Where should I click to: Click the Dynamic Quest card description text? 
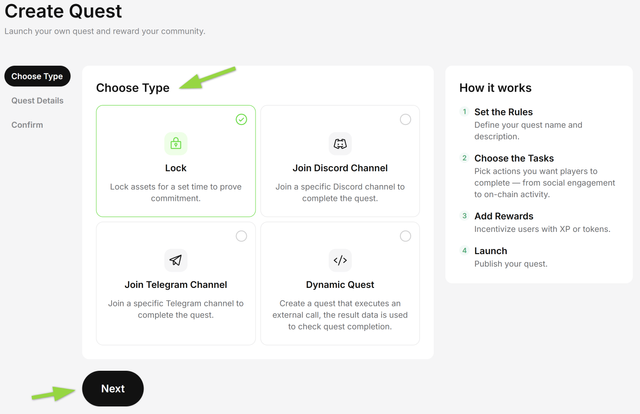coord(340,314)
